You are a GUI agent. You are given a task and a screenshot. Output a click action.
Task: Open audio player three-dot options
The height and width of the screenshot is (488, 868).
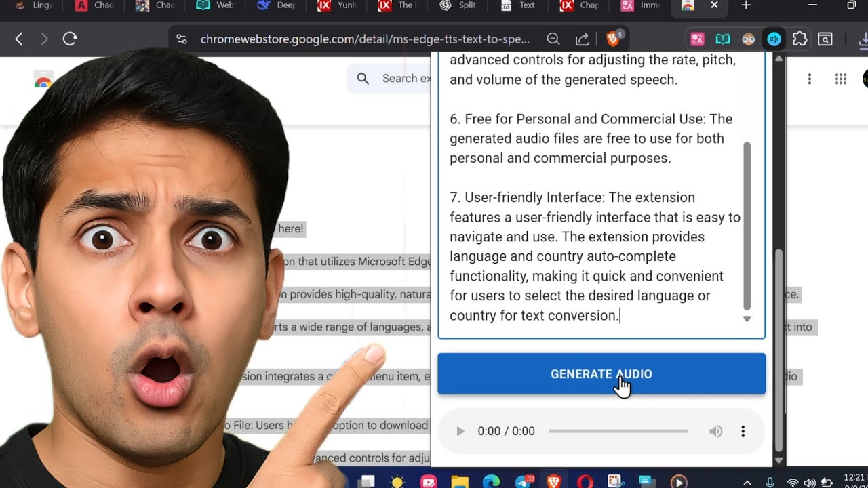pyautogui.click(x=743, y=431)
